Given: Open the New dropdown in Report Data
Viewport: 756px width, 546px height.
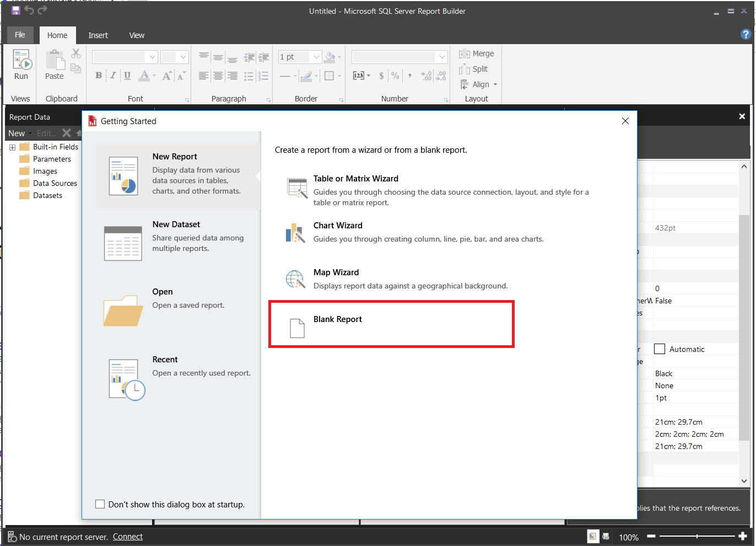Looking at the screenshot, I should click(20, 133).
